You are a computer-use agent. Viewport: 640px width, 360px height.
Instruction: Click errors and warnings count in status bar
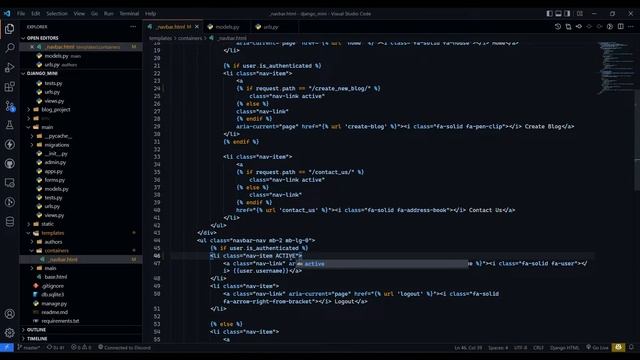pyautogui.click(x=81, y=348)
